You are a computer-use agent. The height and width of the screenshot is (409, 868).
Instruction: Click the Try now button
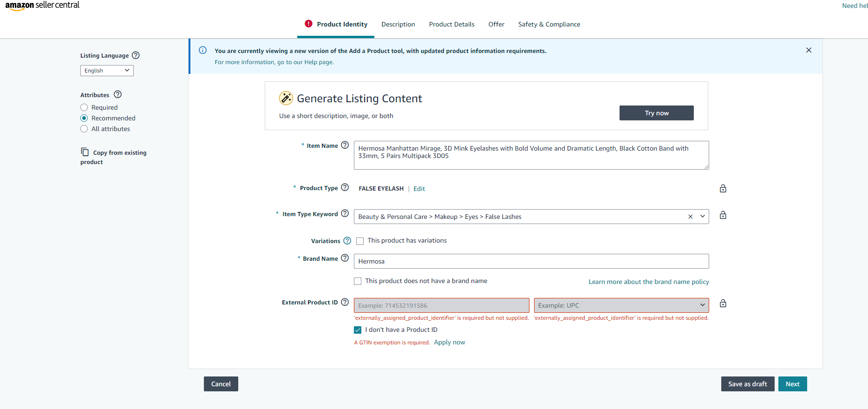tap(656, 113)
